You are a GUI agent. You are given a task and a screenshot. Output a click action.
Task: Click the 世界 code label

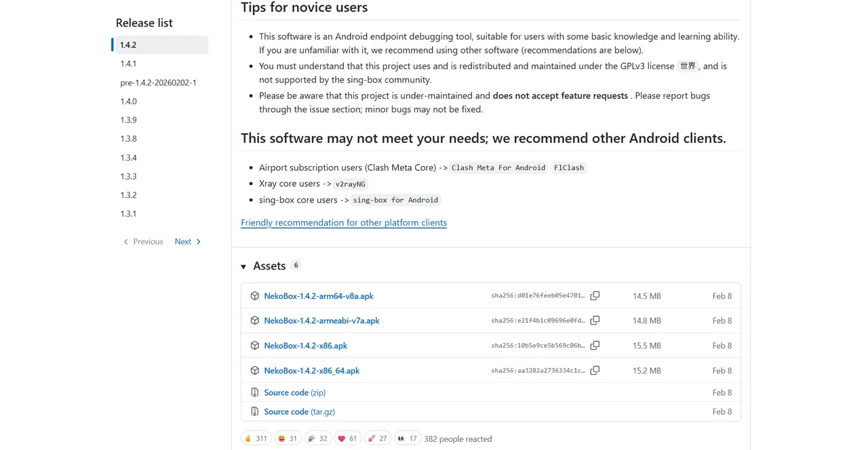(x=688, y=66)
